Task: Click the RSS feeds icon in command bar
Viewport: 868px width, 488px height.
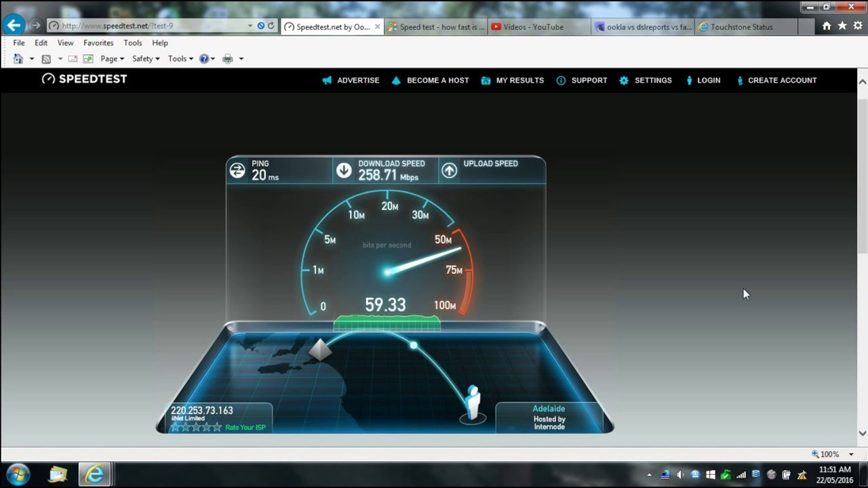Action: click(46, 59)
